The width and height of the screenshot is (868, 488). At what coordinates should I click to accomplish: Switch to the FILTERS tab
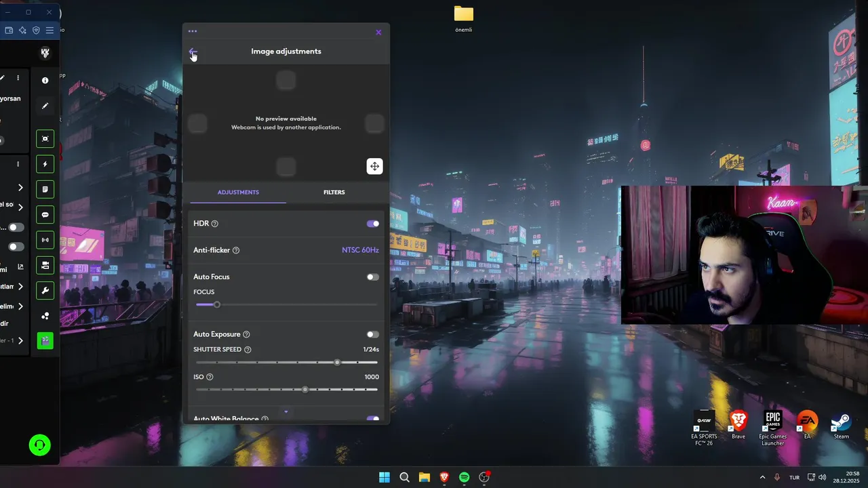334,192
